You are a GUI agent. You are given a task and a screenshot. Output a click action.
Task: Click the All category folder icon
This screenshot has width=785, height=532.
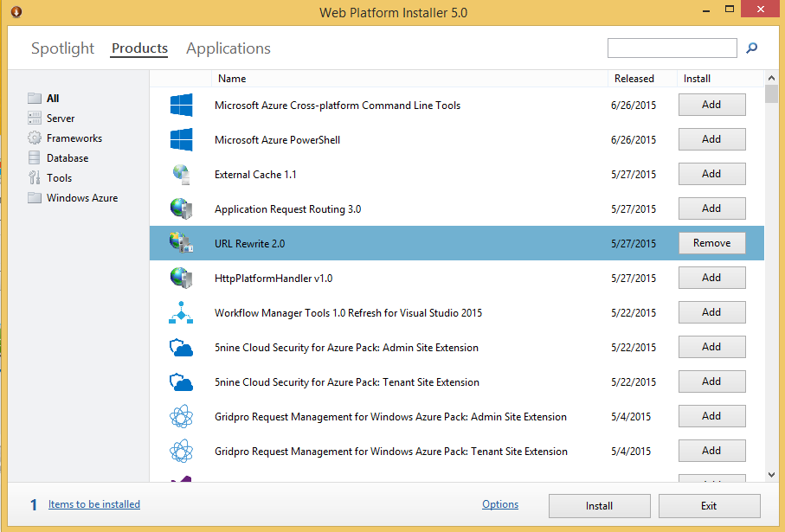tap(35, 98)
